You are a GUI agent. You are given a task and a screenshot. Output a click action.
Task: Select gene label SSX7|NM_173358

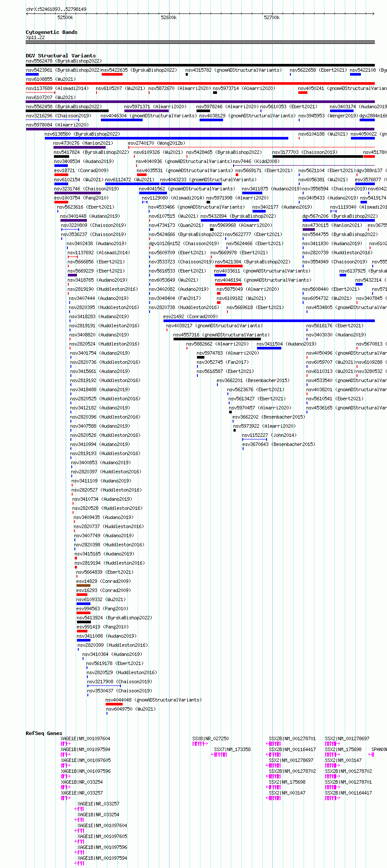[232, 749]
